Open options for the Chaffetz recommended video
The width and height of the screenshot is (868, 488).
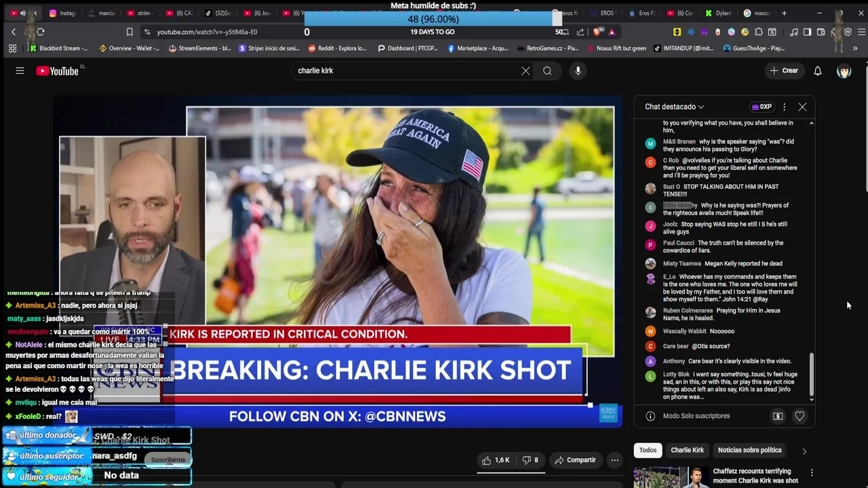[x=812, y=472]
